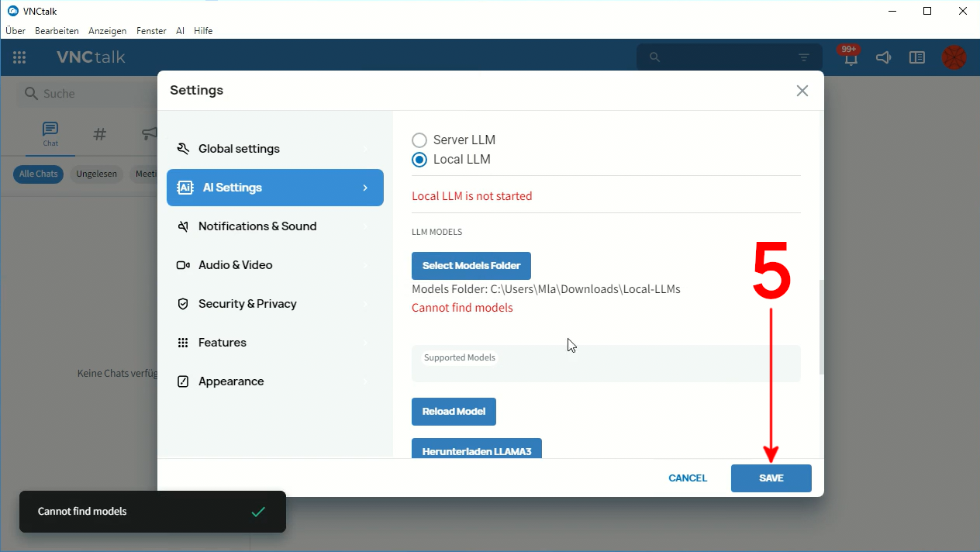Viewport: 980px width, 552px height.
Task: Open the Supported Models dropdown
Action: tap(606, 364)
